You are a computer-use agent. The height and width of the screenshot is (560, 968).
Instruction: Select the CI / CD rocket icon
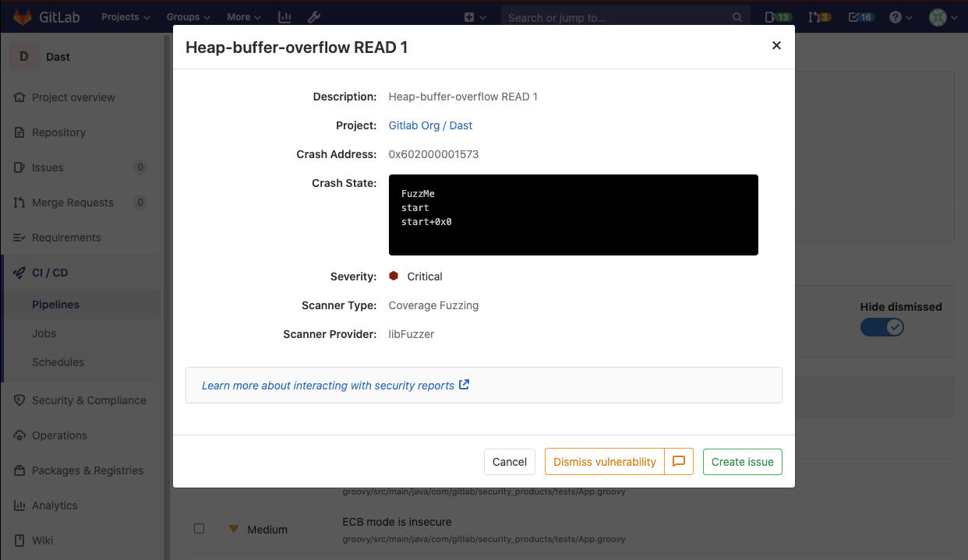pos(18,273)
